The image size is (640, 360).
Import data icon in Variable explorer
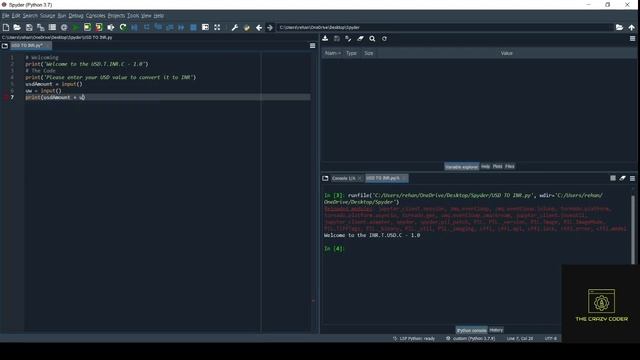click(x=325, y=38)
